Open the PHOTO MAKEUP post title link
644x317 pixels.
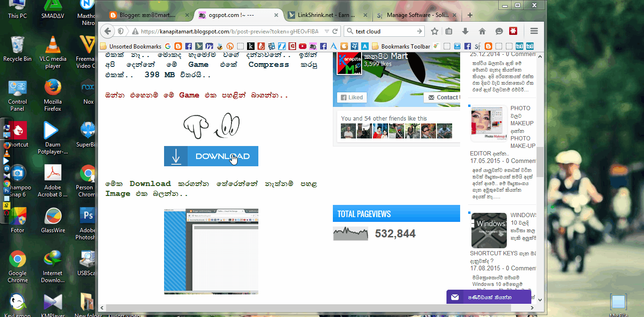coord(503,131)
